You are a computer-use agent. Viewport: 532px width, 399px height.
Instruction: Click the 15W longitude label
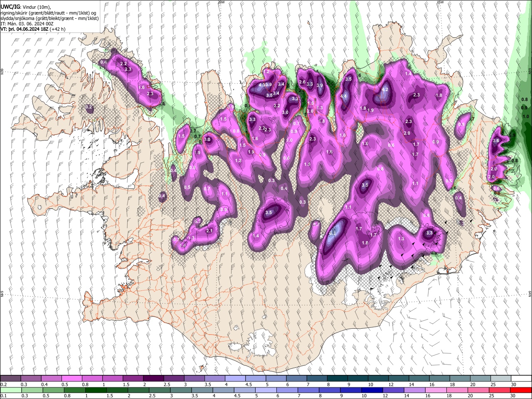click(x=440, y=2)
